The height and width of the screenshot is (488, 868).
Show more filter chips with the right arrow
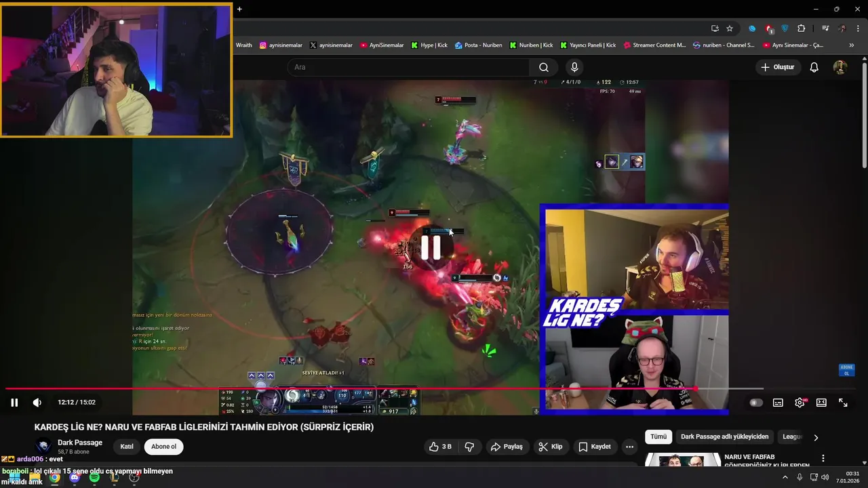click(816, 437)
